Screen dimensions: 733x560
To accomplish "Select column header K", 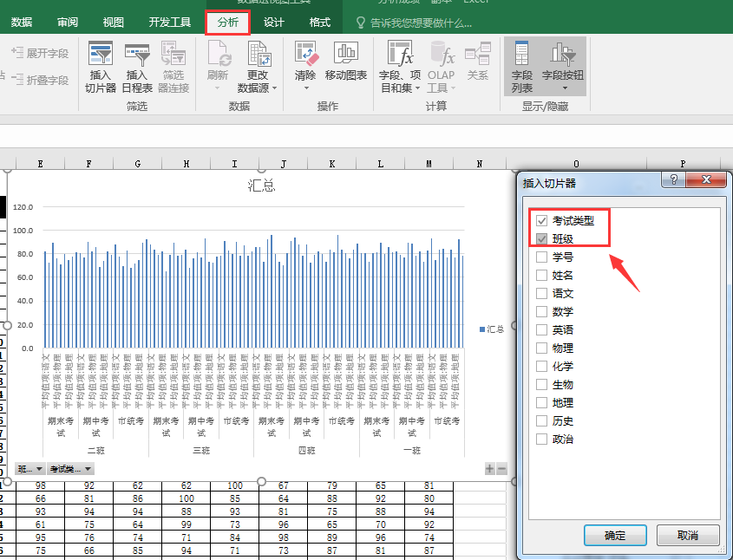I will tap(332, 164).
